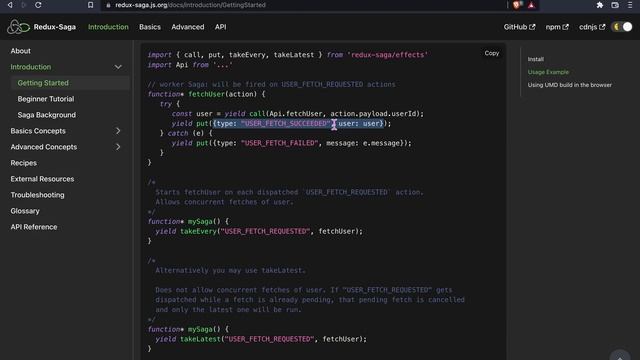Click the lock icon in address bar
This screenshot has height=360, width=640.
(x=108, y=5)
